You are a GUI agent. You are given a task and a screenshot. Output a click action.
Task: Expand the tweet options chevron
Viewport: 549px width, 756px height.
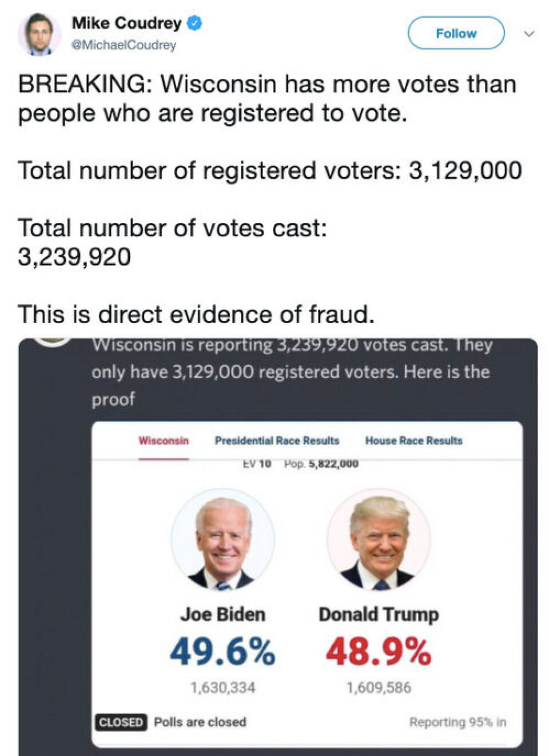tap(529, 34)
